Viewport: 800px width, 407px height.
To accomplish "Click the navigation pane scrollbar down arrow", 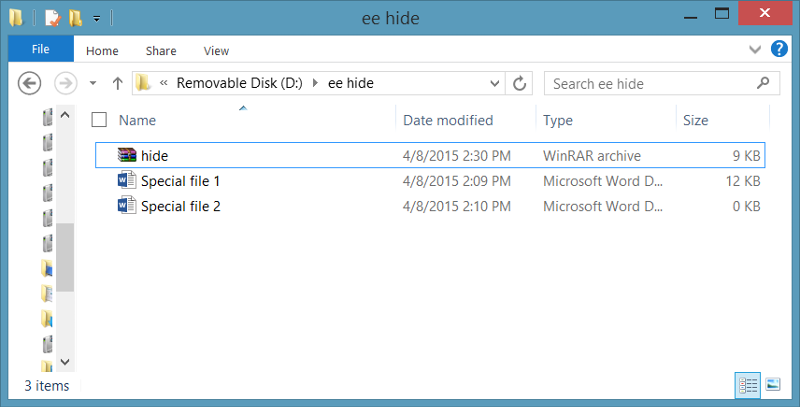I will 65,362.
